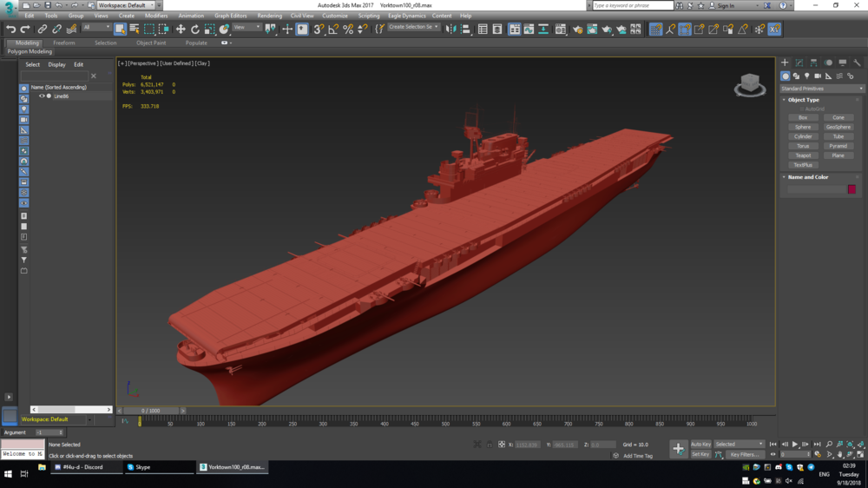Image resolution: width=868 pixels, height=488 pixels.
Task: Toggle Window/Crossing selection mode
Action: pos(163,30)
